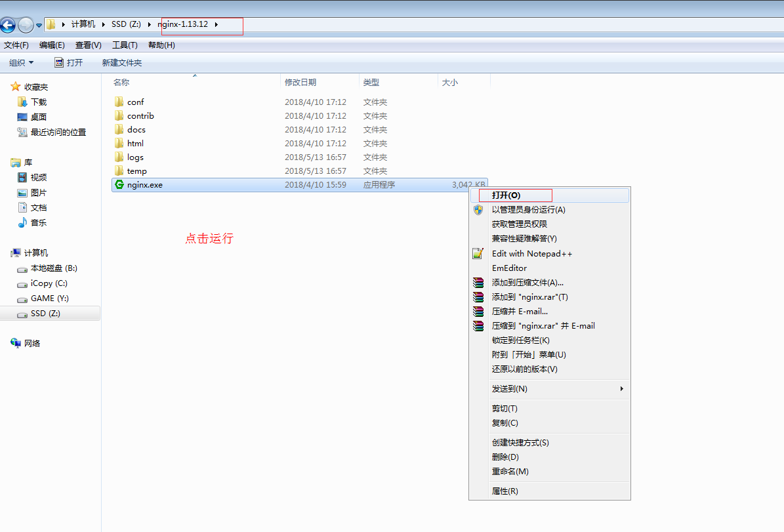784x532 pixels.
Task: Choose EmEditor in context menu
Action: [x=550, y=268]
